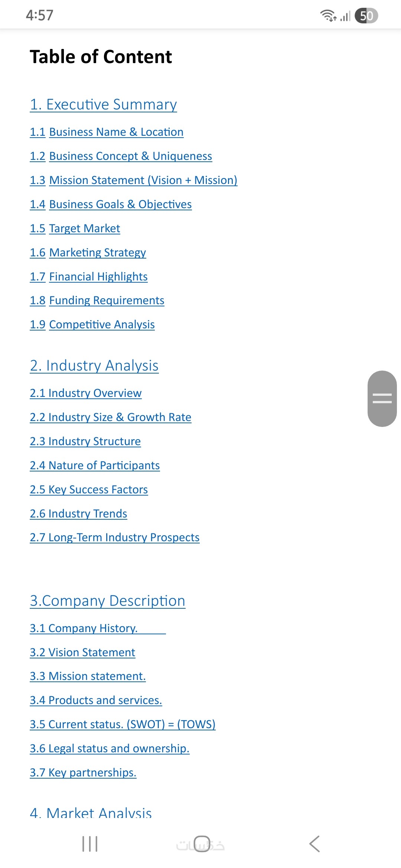
Task: Jump to 1.3 Mission Statement section
Action: point(133,180)
